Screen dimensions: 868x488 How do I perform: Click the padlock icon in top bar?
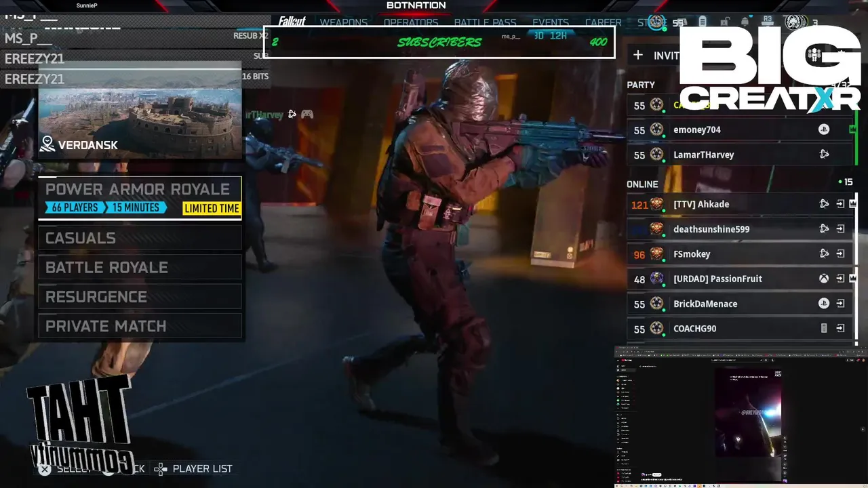coord(725,22)
